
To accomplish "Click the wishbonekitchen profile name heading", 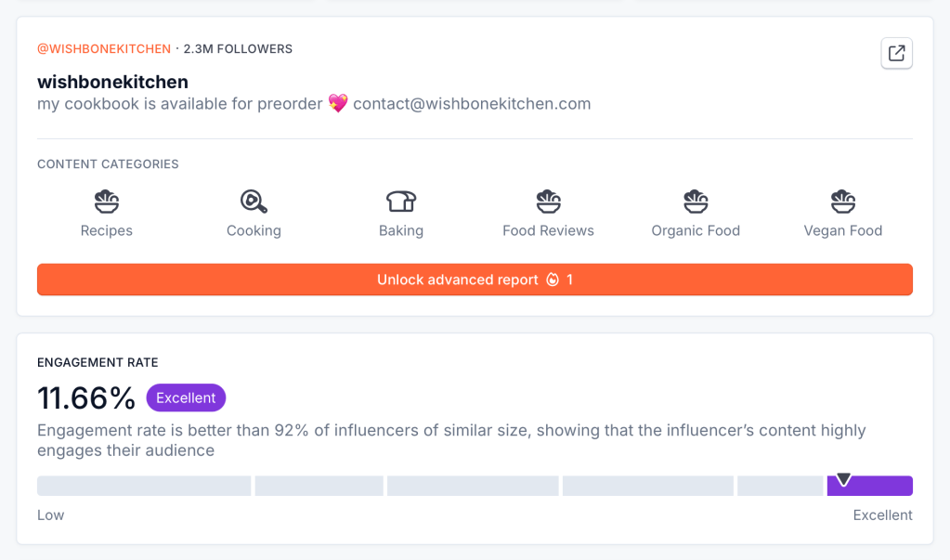I will [112, 82].
